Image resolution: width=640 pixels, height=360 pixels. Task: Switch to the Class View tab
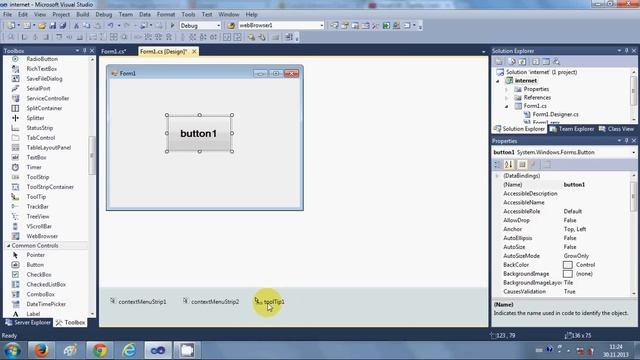click(x=616, y=129)
